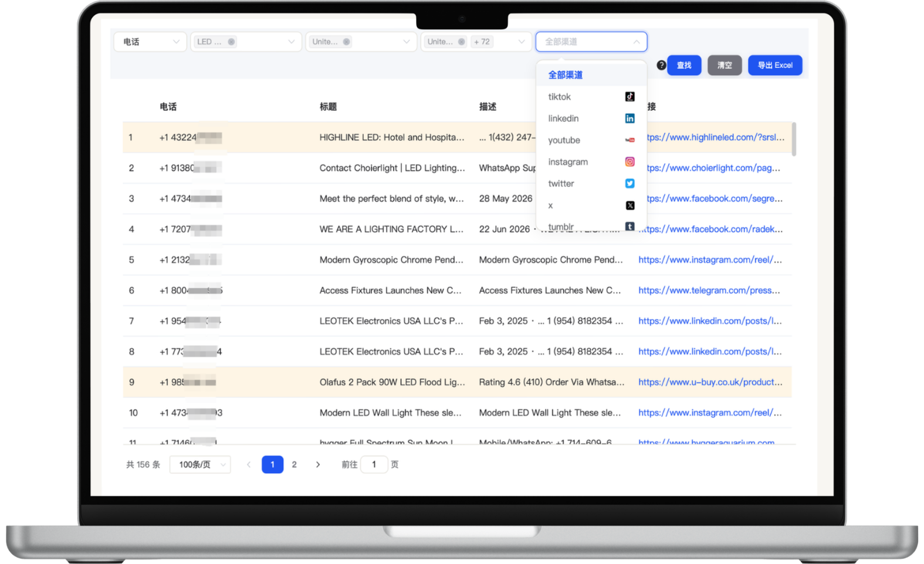924x564 pixels.
Task: Expand the filter dropdown showing +72
Action: (476, 42)
